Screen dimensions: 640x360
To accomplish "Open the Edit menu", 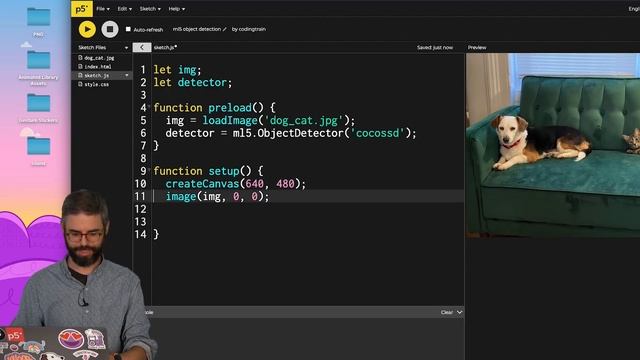I will click(x=124, y=9).
